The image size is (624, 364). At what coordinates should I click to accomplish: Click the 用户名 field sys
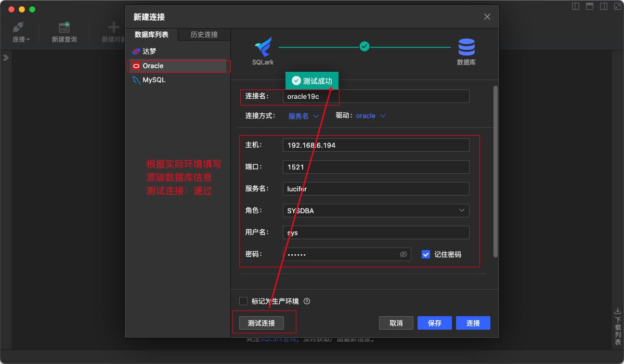tap(376, 232)
